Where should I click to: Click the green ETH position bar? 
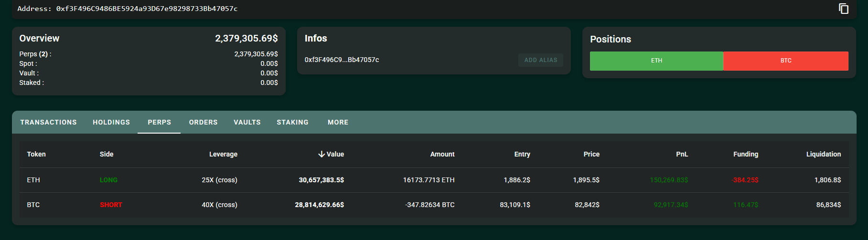click(x=656, y=61)
